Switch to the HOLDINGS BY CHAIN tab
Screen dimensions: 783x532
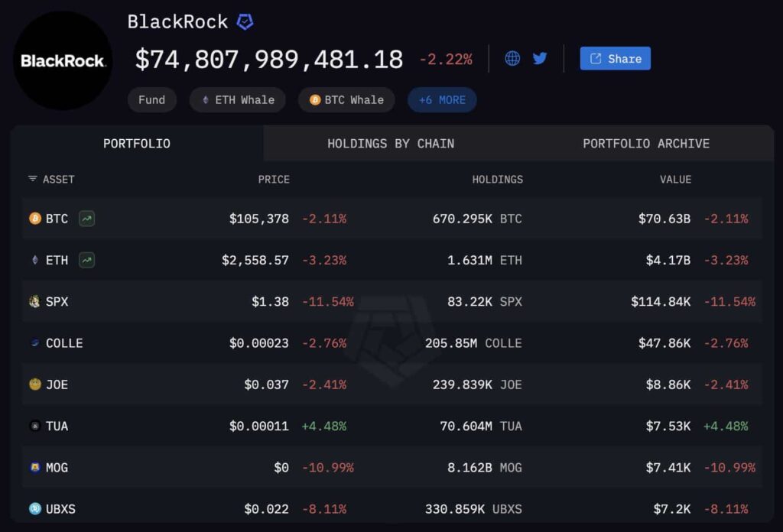(391, 144)
